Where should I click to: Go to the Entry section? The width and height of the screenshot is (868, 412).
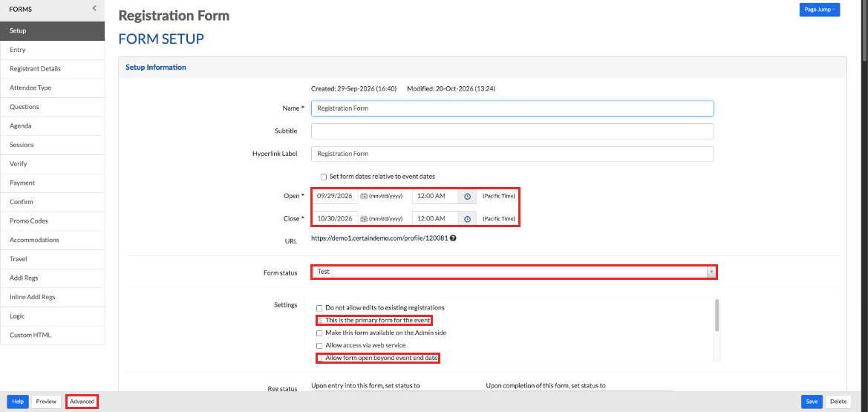click(x=52, y=50)
